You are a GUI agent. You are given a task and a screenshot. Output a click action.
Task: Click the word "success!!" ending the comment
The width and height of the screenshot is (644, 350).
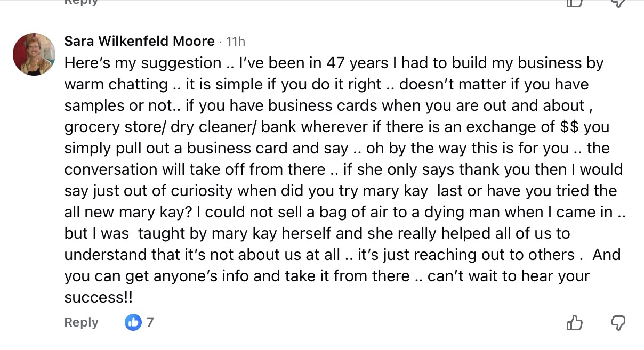[99, 297]
